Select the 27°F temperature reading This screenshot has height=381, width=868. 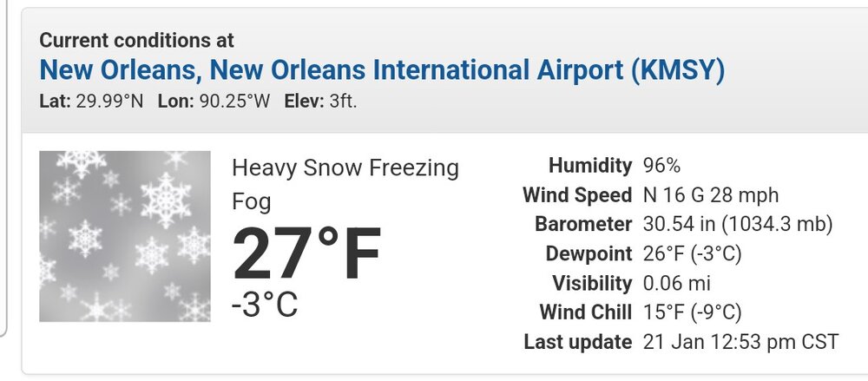pyautogui.click(x=306, y=255)
